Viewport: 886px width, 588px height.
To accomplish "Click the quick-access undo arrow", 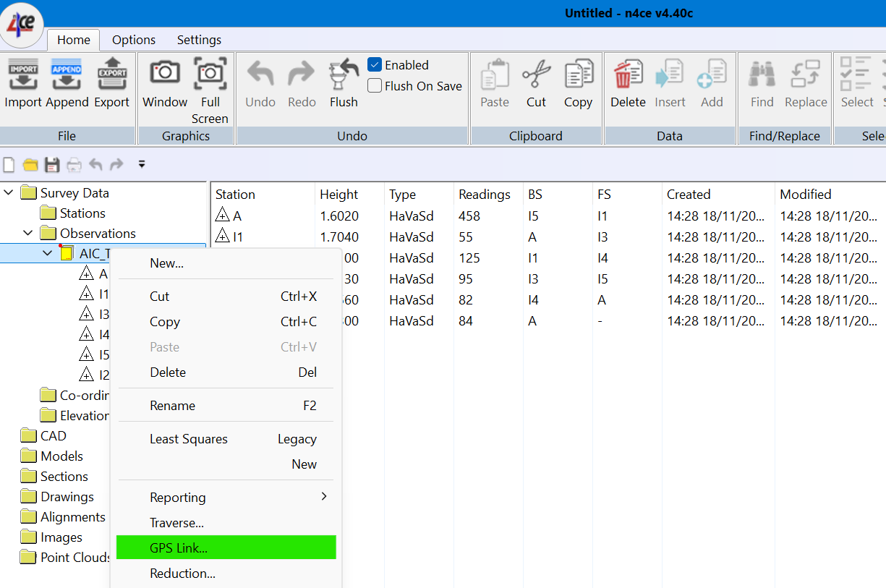I will coord(95,164).
